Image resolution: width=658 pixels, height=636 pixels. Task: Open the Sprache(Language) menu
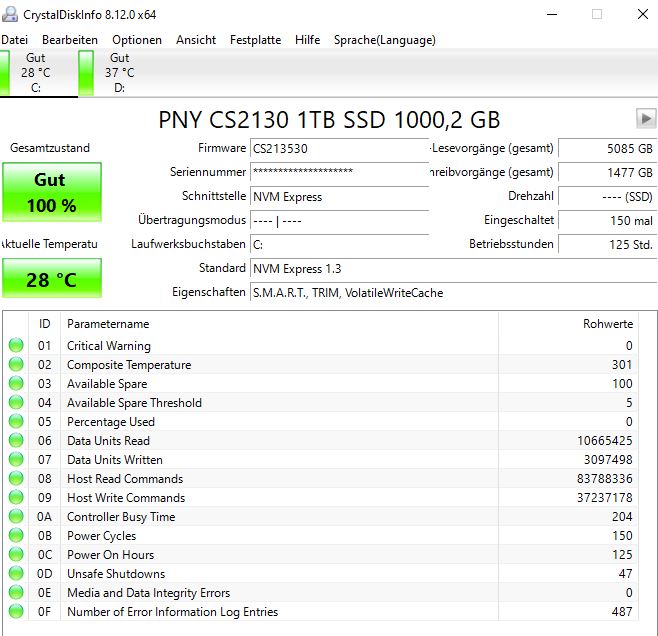point(384,40)
